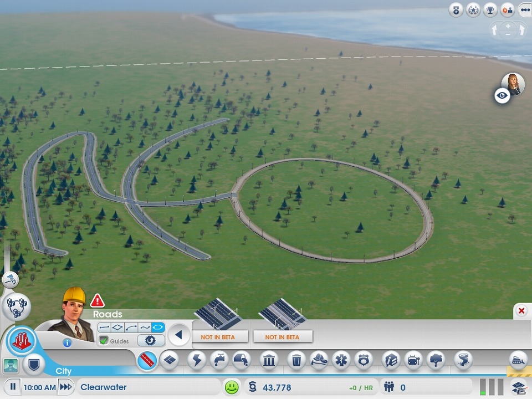Toggle the eye view button

coord(502,96)
